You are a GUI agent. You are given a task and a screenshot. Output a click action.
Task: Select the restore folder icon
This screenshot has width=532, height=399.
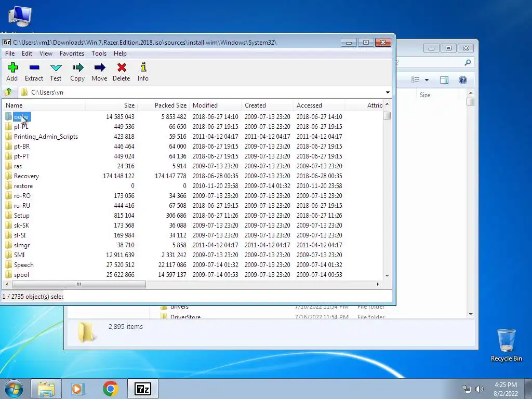coord(8,185)
